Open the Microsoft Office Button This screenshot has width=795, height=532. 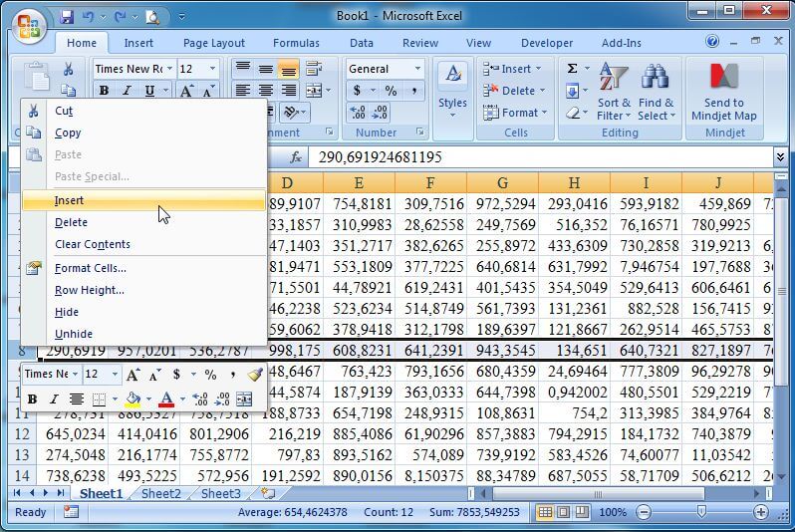28,26
